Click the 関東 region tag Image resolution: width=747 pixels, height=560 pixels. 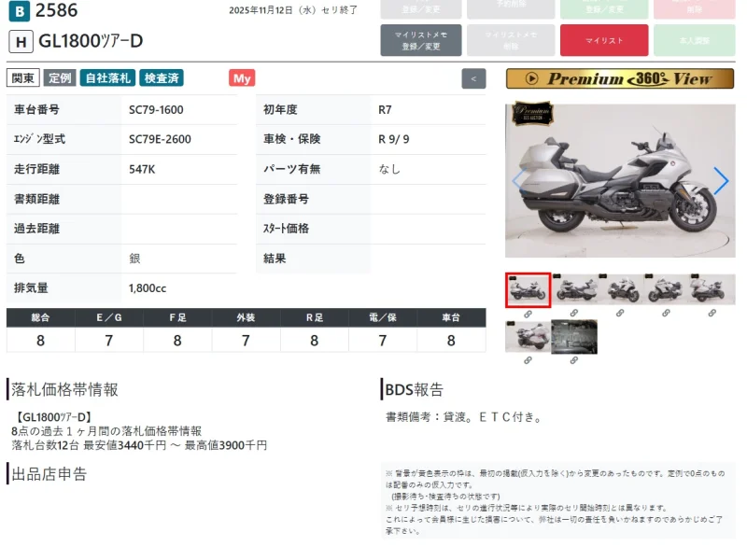[22, 78]
